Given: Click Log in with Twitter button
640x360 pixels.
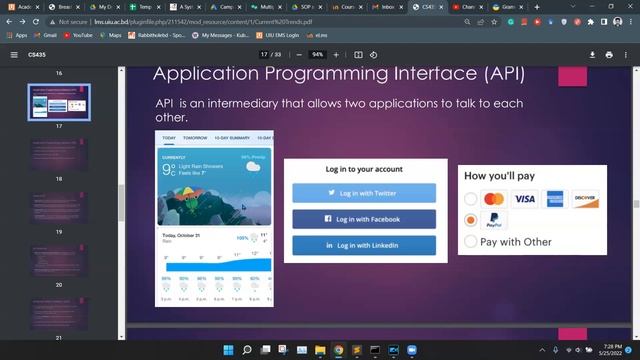Looking at the screenshot, I should [364, 193].
